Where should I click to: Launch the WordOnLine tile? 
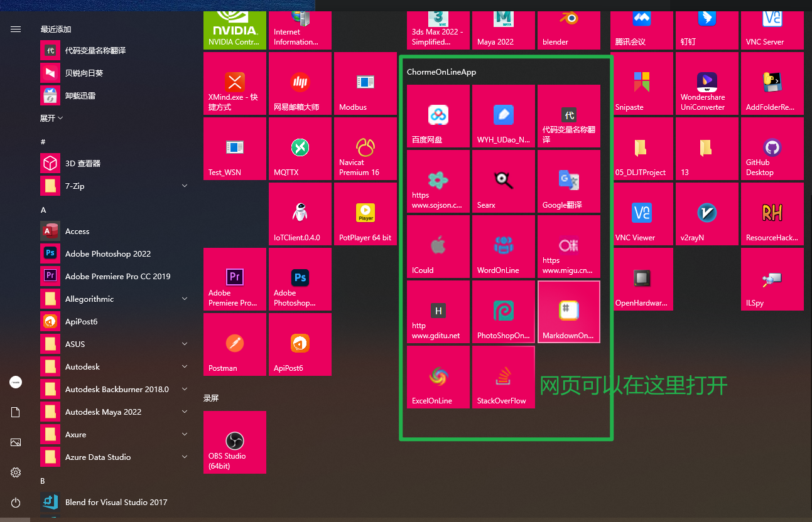click(504, 247)
